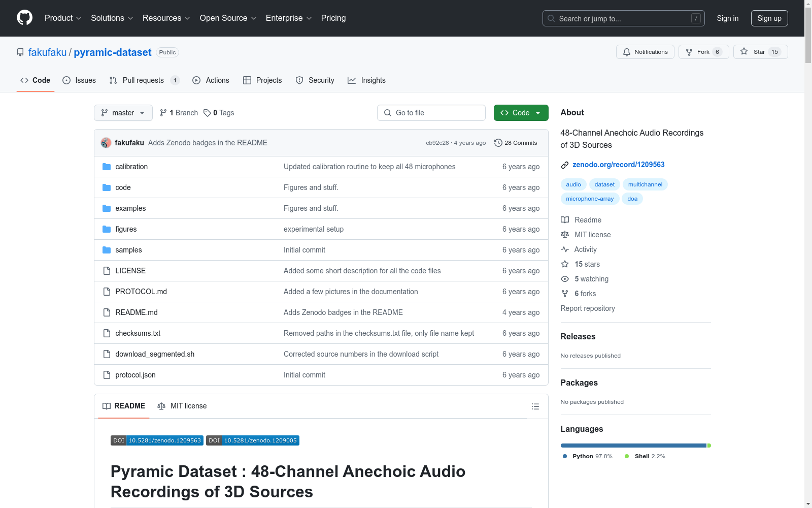Screen dimensions: 812x508
Task: Click the fakufaku avatar in commit row
Action: [106, 143]
